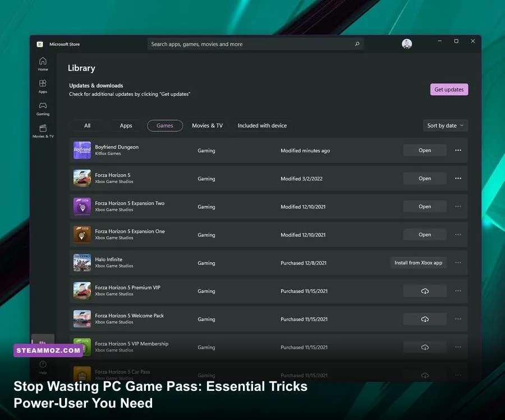
Task: Expand the Sort by date dropdown
Action: [x=445, y=126]
